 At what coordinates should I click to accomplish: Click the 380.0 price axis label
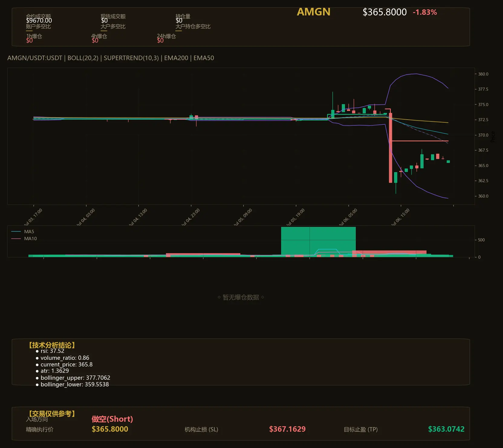(483, 74)
